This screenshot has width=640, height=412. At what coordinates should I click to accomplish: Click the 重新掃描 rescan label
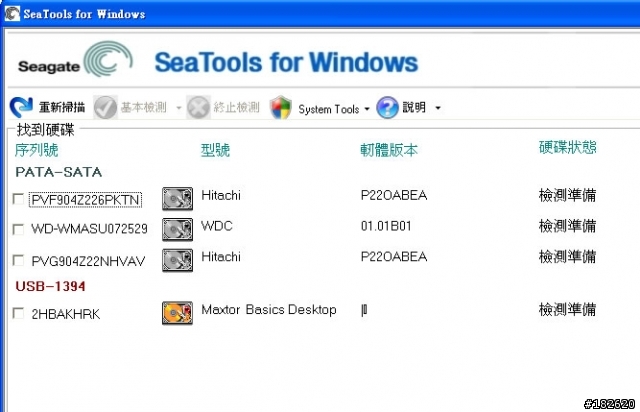[62, 107]
